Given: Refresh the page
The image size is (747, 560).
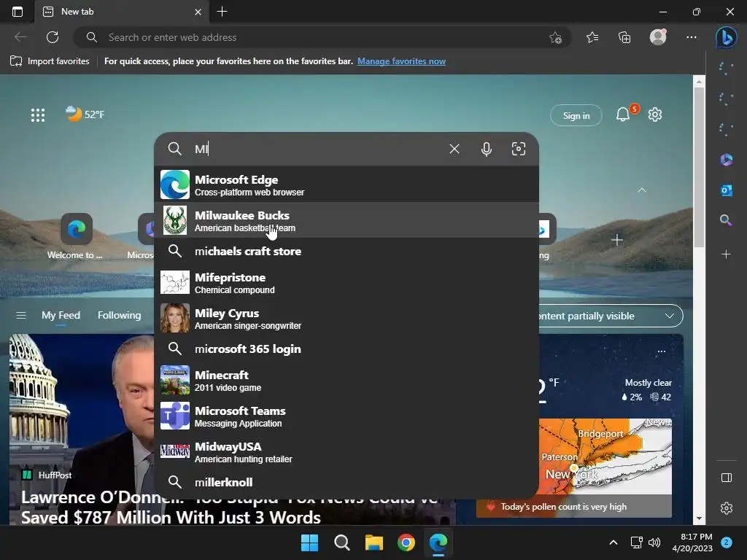Looking at the screenshot, I should pyautogui.click(x=53, y=37).
